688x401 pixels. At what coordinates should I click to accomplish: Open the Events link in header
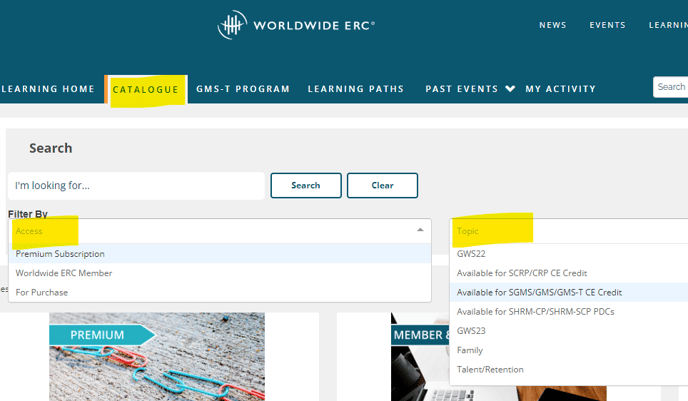(x=607, y=25)
